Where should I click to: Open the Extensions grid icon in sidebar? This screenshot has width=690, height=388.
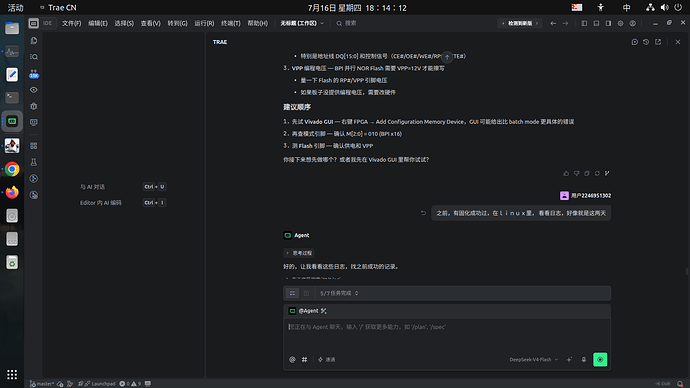point(34,146)
